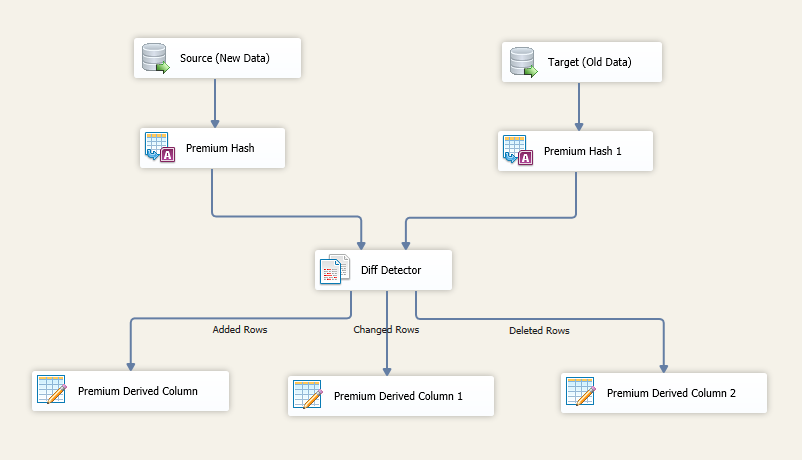
Task: Select the Premium Derived Column 1 icon
Action: pyautogui.click(x=307, y=396)
